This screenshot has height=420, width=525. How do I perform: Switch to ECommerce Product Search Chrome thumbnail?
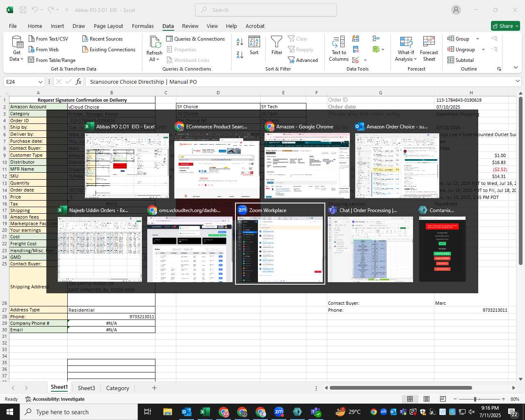point(217,160)
